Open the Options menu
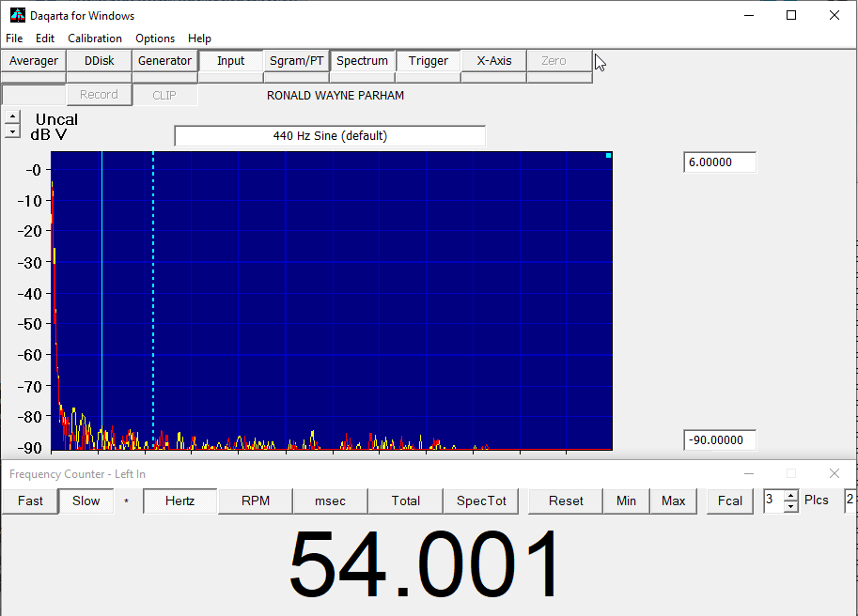This screenshot has height=616, width=858. [155, 38]
